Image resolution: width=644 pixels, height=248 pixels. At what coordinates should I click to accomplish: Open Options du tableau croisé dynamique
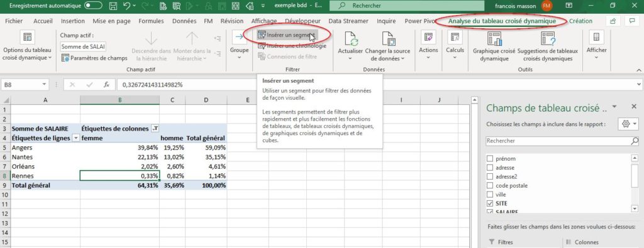(28, 46)
